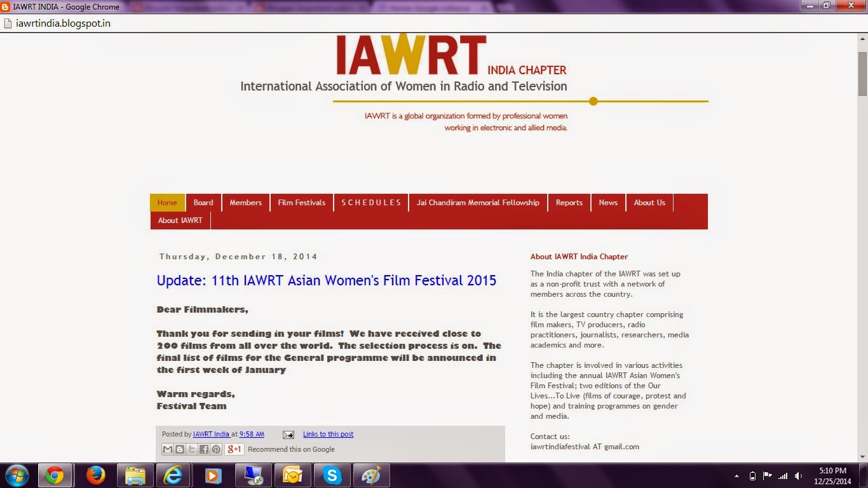Launch Internet Explorer from the taskbar
Image resolution: width=868 pixels, height=488 pixels.
(x=173, y=475)
